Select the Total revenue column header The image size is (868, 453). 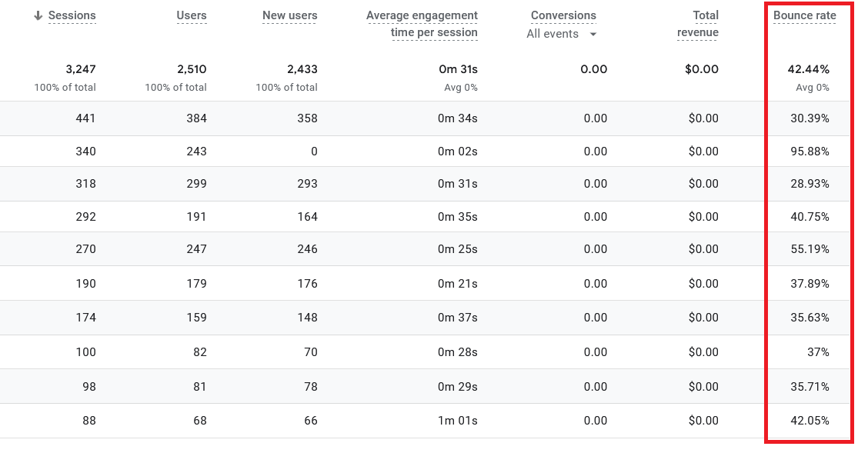click(698, 24)
